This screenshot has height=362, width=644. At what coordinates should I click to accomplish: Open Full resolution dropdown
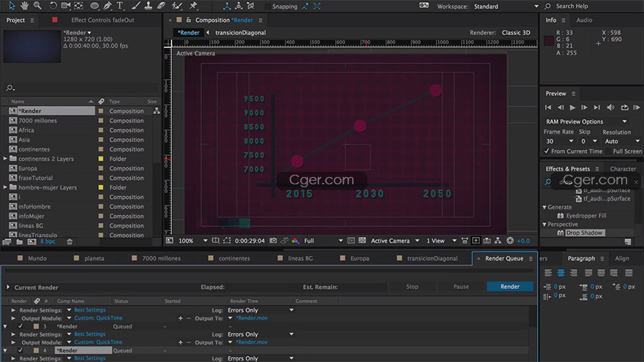pyautogui.click(x=323, y=241)
